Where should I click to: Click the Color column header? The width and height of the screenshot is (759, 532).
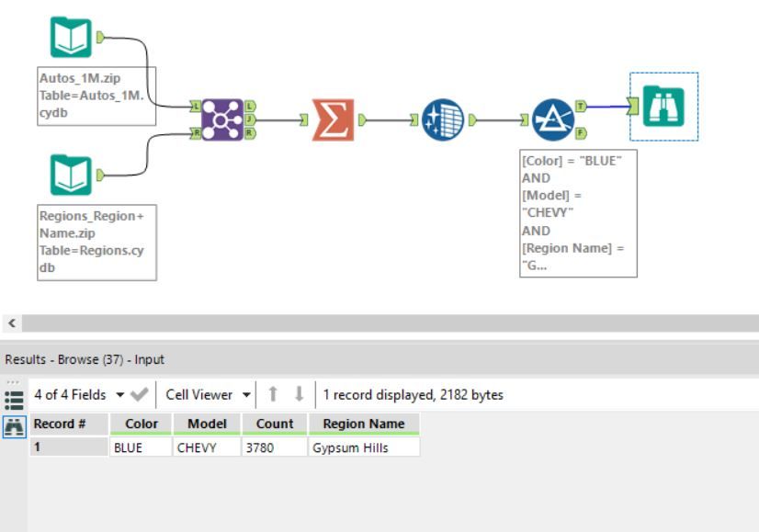pyautogui.click(x=141, y=424)
